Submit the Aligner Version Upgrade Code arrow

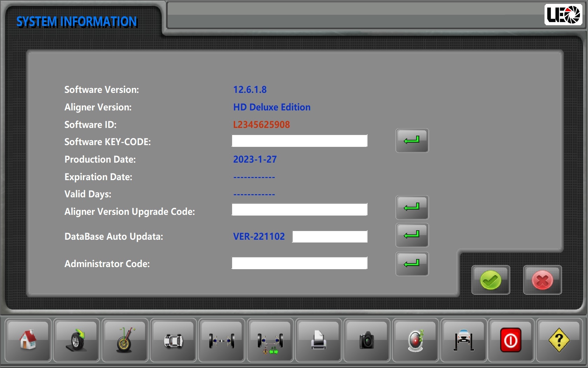pyautogui.click(x=412, y=207)
